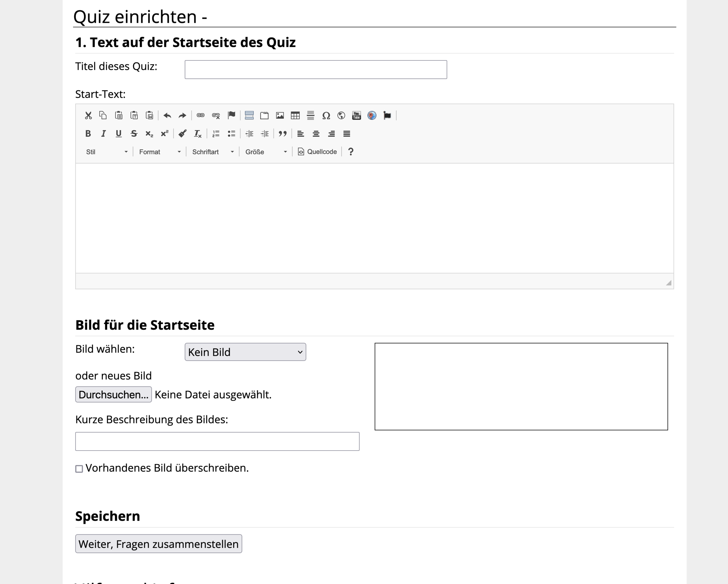Screen dimensions: 728x584
Task: Click the 'Titel dieses Quiz' input field
Action: [316, 70]
